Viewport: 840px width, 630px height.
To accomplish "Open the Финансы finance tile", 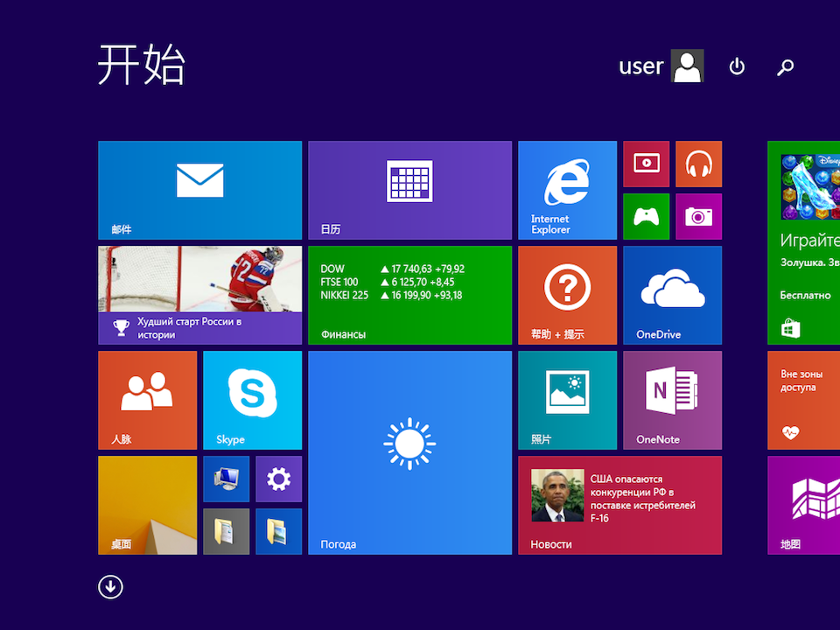I will pos(409,295).
